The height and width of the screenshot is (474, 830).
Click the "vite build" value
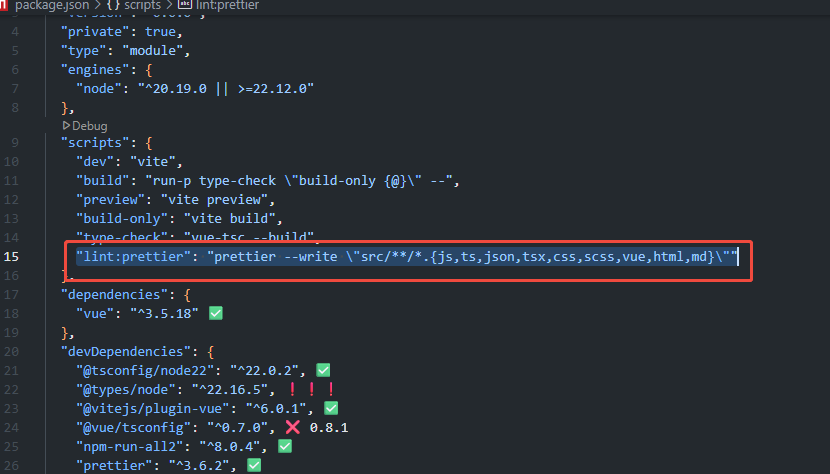pos(230,219)
